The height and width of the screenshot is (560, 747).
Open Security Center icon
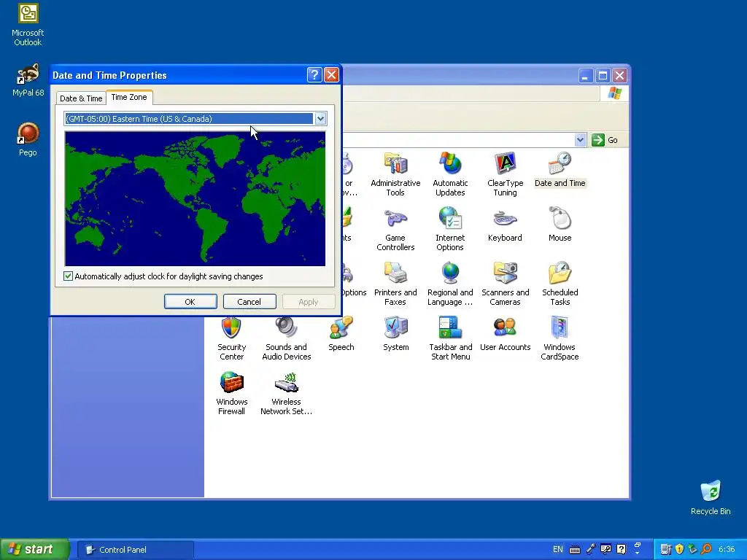click(x=231, y=338)
